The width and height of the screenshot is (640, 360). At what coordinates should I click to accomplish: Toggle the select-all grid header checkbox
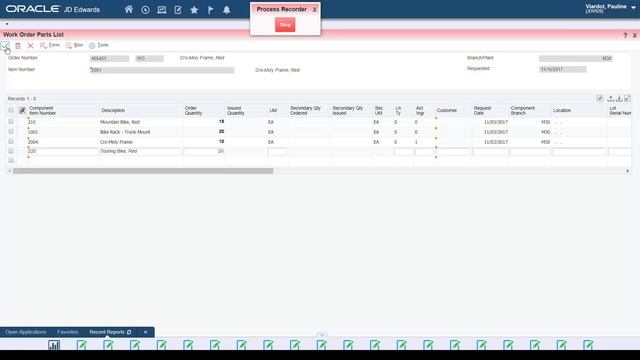tap(11, 110)
